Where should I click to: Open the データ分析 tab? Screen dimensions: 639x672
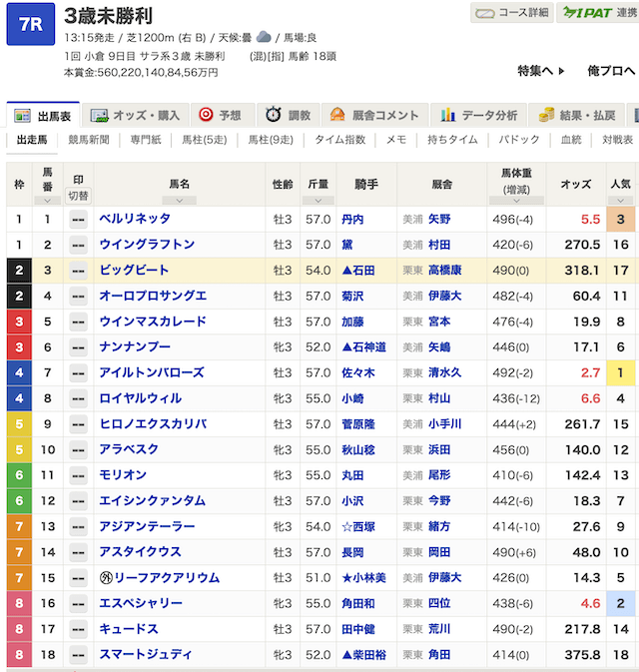pyautogui.click(x=478, y=116)
